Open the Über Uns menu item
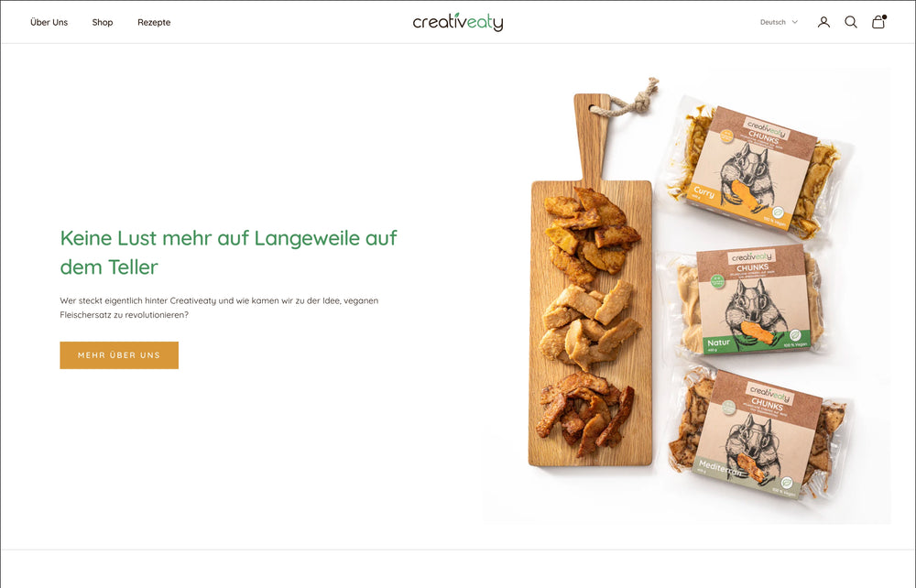The height and width of the screenshot is (588, 916). pos(49,22)
